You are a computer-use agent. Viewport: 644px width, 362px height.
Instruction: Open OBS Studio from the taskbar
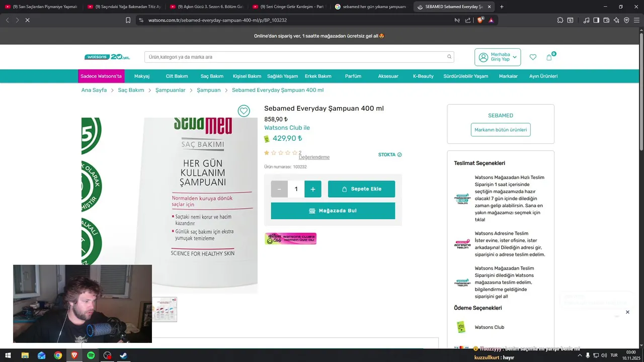107,355
